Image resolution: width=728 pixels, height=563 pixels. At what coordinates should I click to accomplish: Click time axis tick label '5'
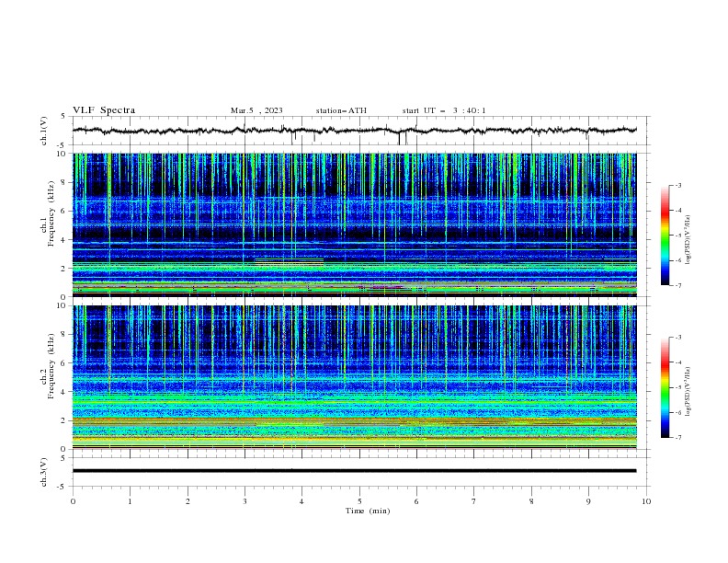pos(359,501)
